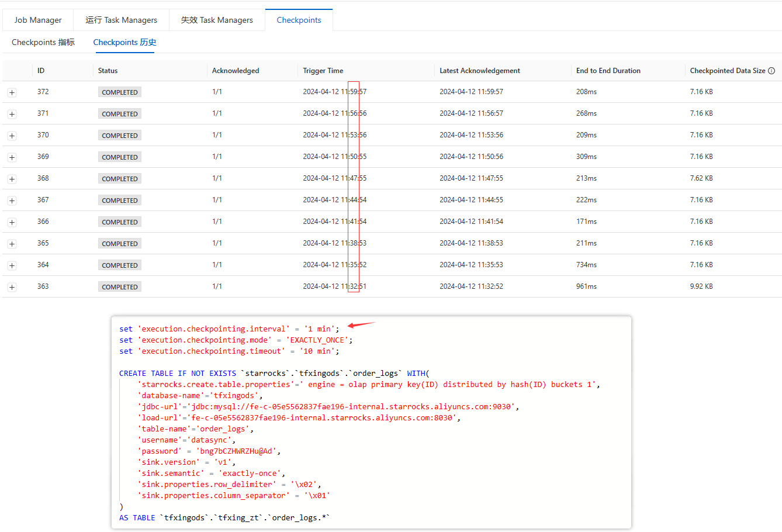Expand checkpoint row 367
The width and height of the screenshot is (782, 532).
tap(12, 201)
